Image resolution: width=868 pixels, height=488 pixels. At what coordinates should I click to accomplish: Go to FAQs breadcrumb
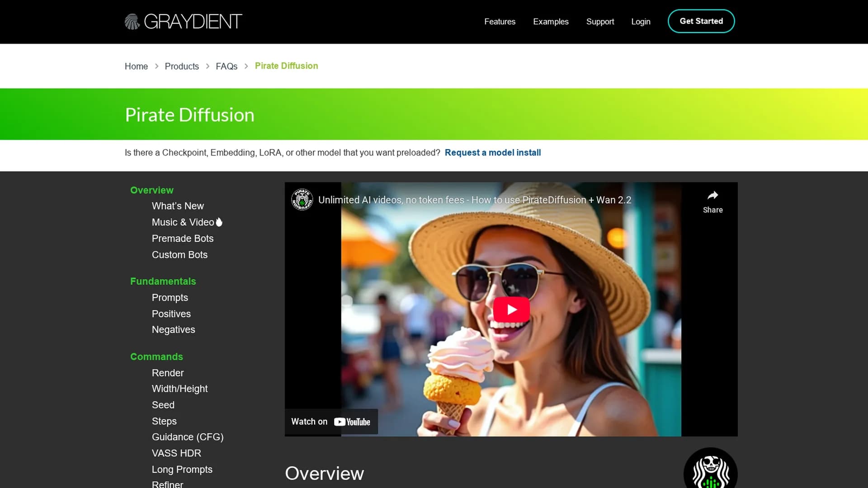tap(226, 66)
